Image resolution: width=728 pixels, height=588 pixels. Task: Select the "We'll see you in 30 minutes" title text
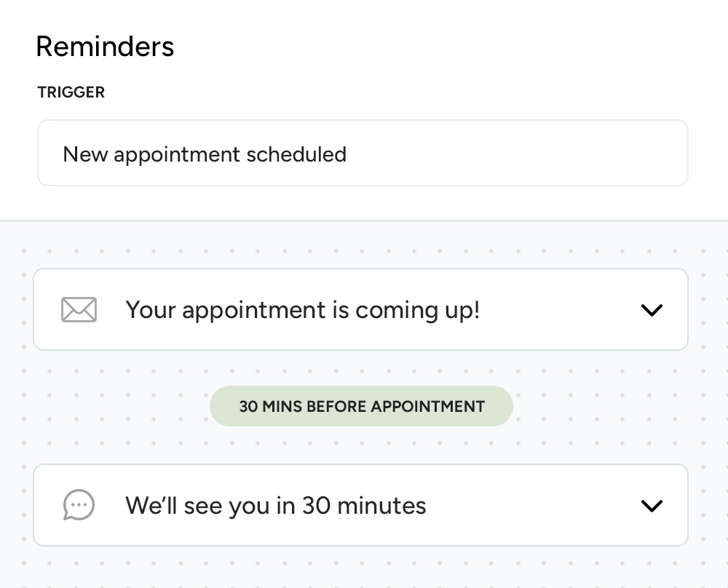tap(276, 505)
